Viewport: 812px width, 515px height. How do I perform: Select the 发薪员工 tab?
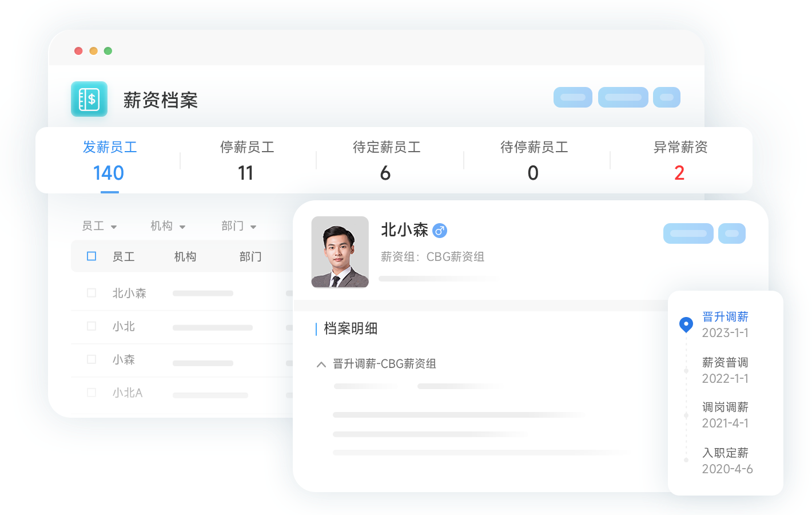click(x=109, y=160)
